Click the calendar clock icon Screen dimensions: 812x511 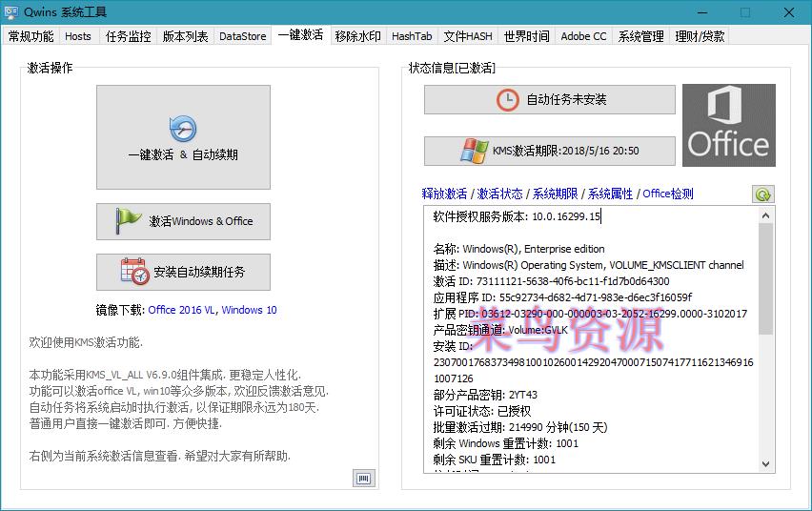tap(134, 272)
